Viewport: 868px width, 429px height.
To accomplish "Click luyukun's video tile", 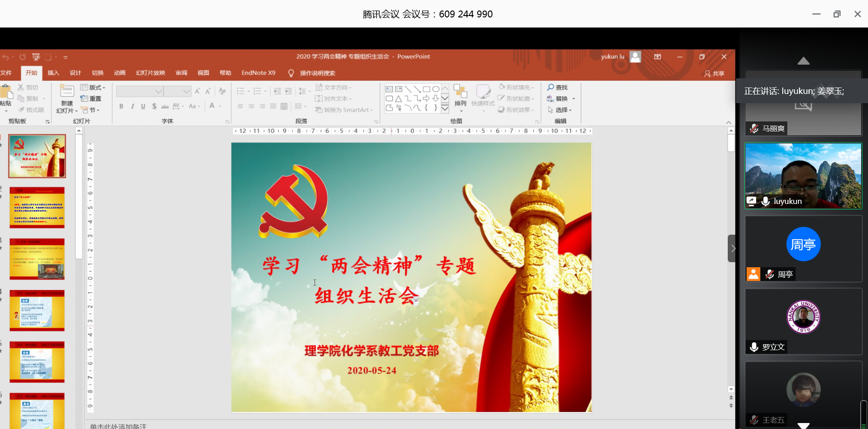I will (803, 176).
